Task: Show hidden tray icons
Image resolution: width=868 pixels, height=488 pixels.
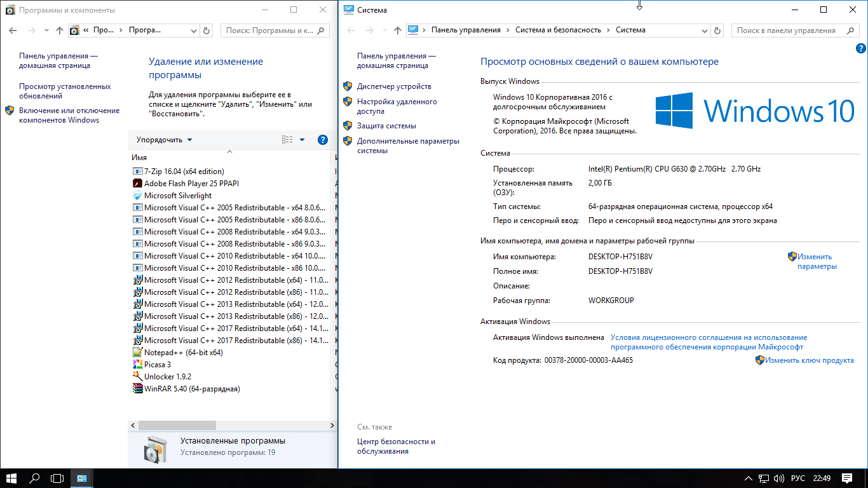Action: click(x=749, y=478)
